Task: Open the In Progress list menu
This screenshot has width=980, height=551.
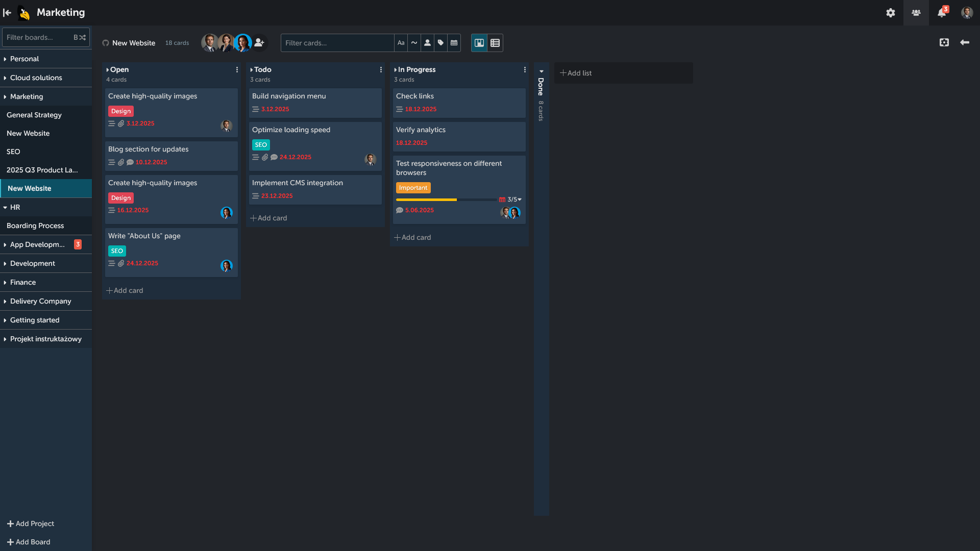Action: coord(525,69)
